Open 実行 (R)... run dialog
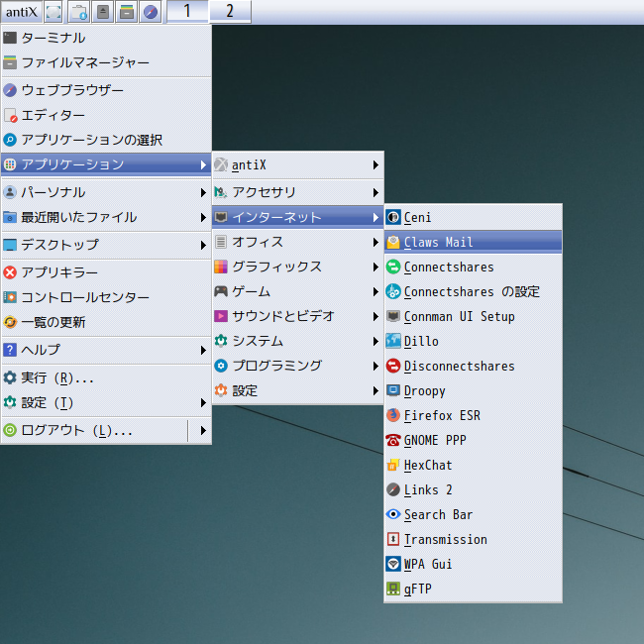Screen dimensions: 644x644 pos(106,377)
